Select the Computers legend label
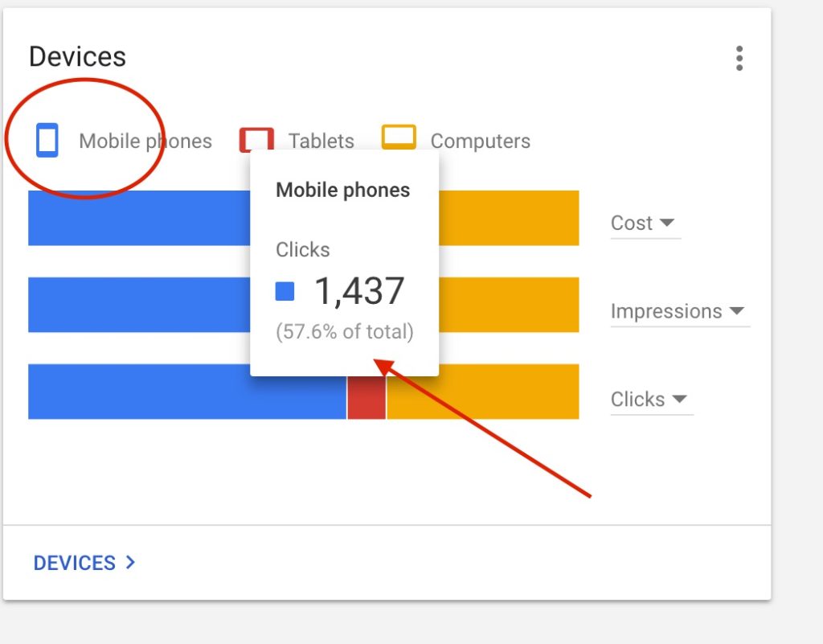The width and height of the screenshot is (823, 644). click(481, 142)
